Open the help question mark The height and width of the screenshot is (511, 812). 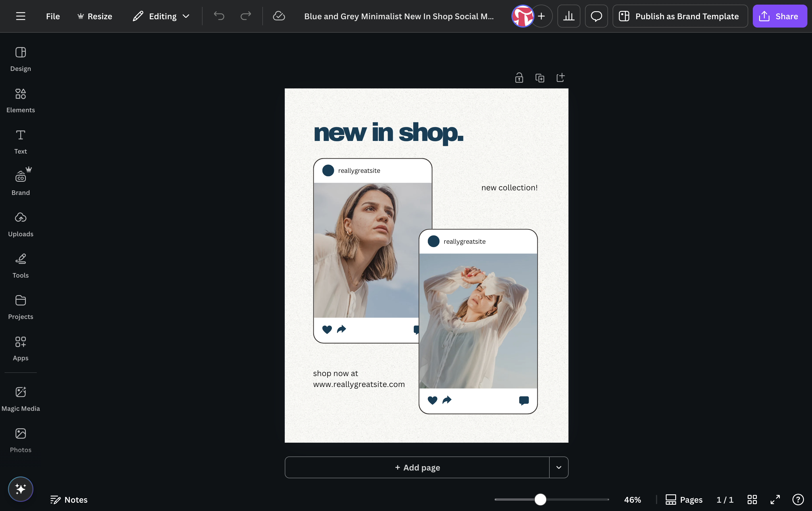798,500
